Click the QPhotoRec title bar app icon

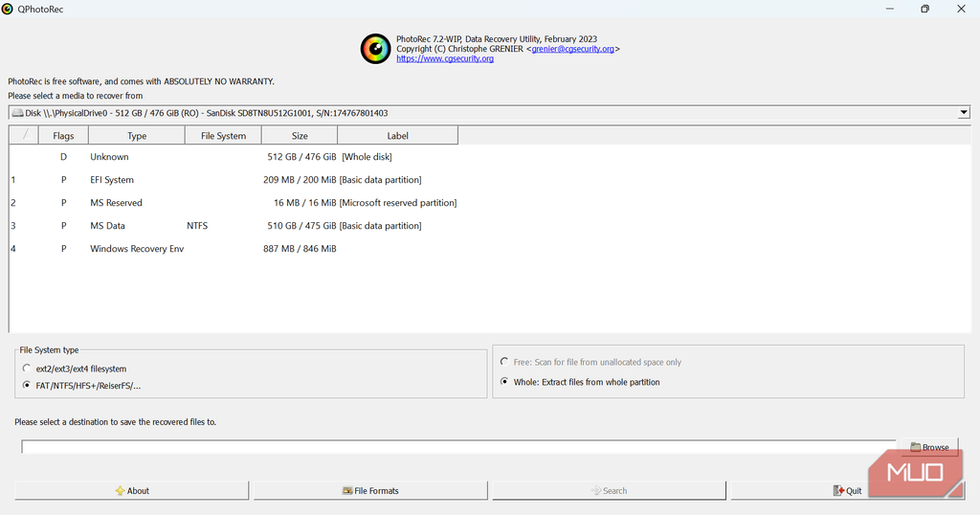(x=7, y=9)
